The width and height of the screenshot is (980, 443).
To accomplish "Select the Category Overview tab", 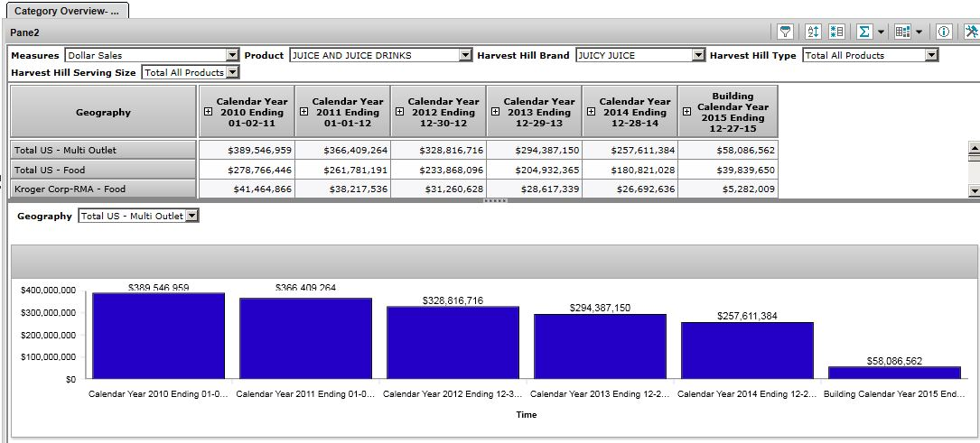I will click(66, 10).
